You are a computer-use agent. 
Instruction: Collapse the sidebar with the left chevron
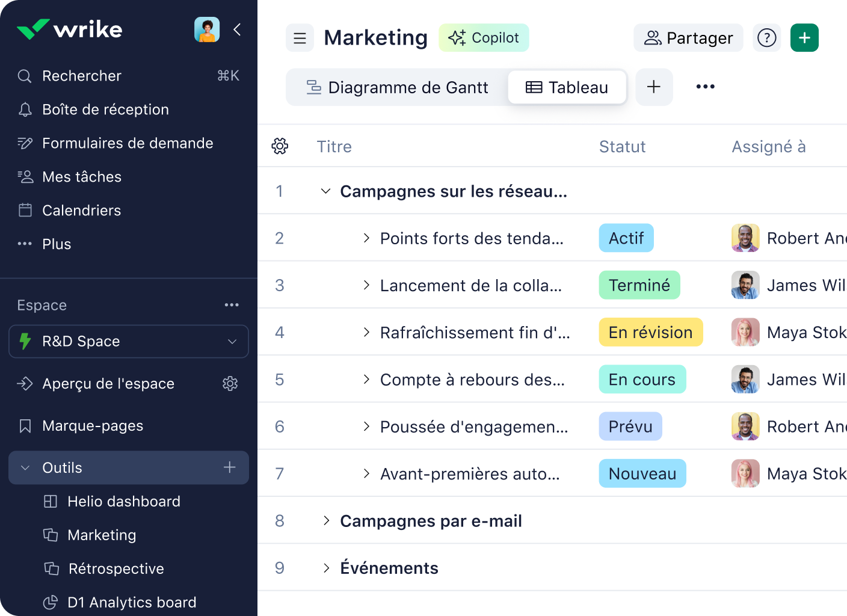(238, 29)
